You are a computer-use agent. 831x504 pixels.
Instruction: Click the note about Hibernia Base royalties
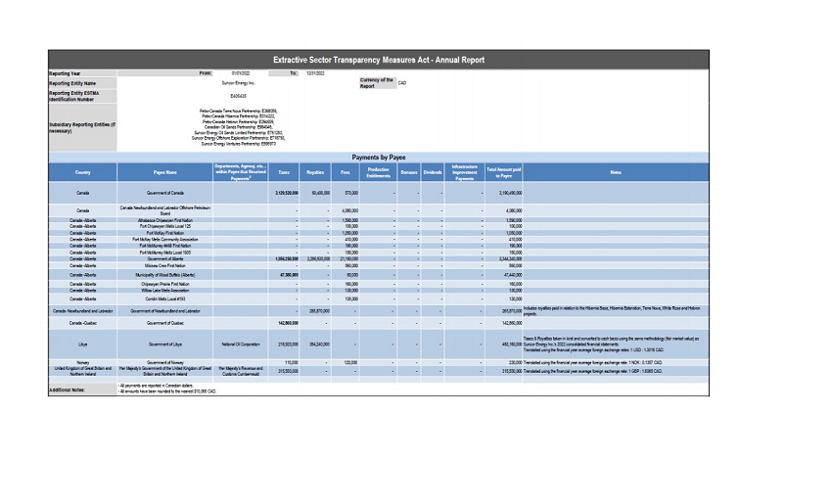click(616, 311)
